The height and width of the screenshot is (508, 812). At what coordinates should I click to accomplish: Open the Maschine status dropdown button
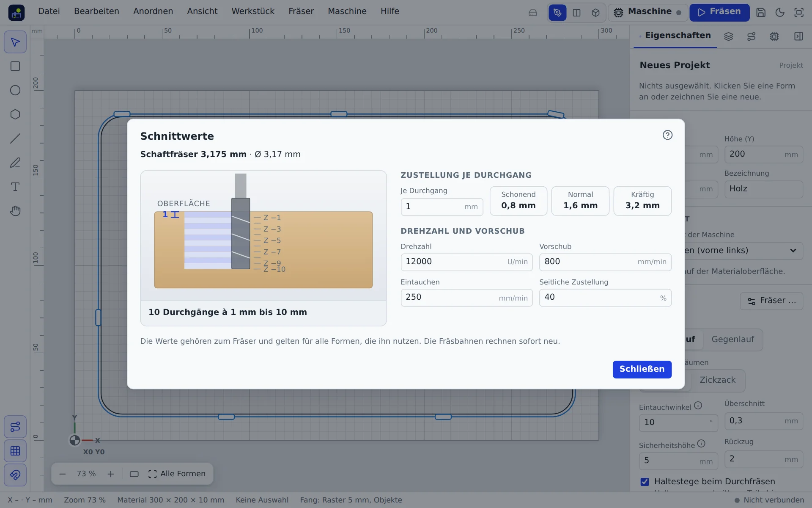[x=647, y=12]
